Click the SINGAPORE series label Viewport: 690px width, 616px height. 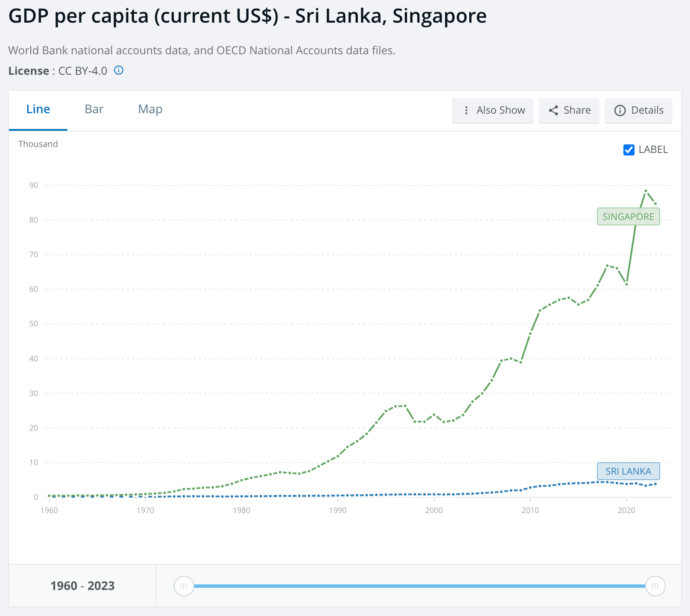(x=628, y=217)
